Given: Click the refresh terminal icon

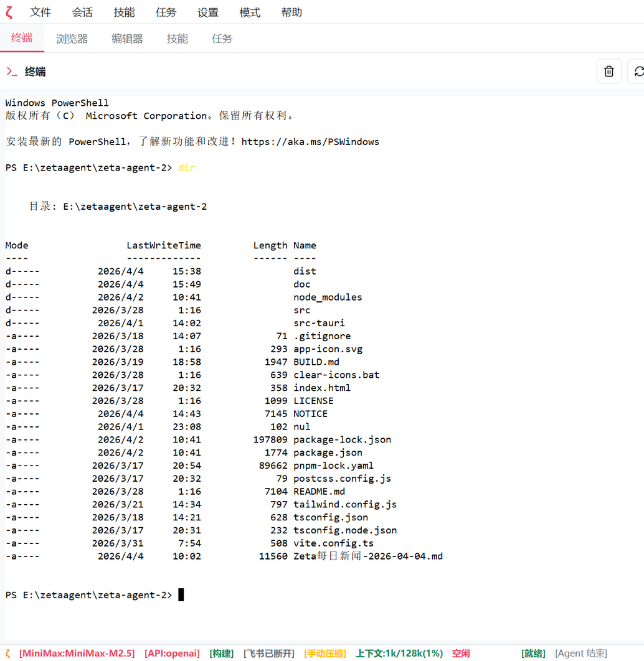Looking at the screenshot, I should pos(639,71).
